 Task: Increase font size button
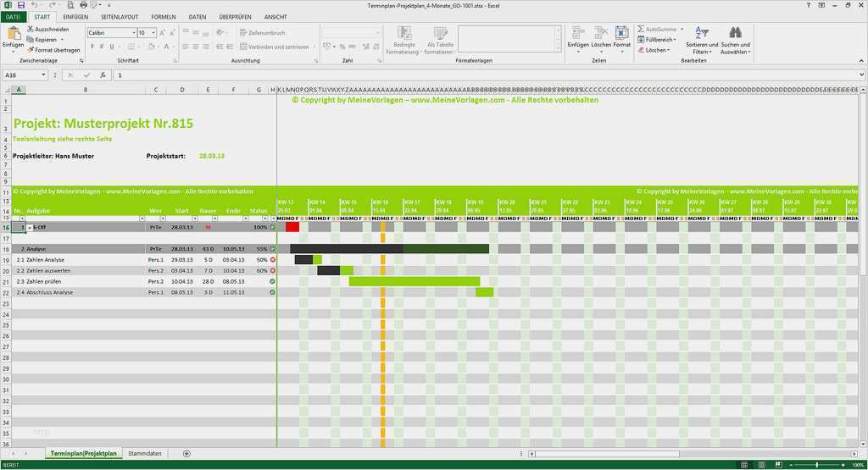tap(162, 33)
